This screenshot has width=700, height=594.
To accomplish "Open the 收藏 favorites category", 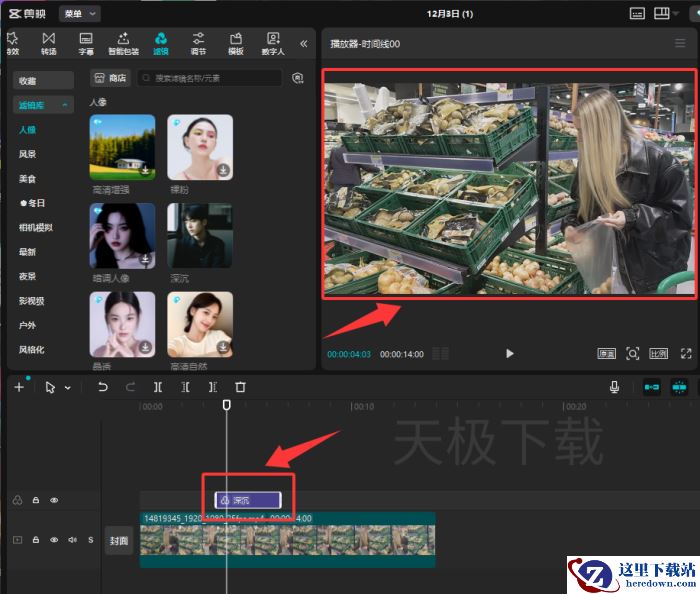I will pos(43,80).
